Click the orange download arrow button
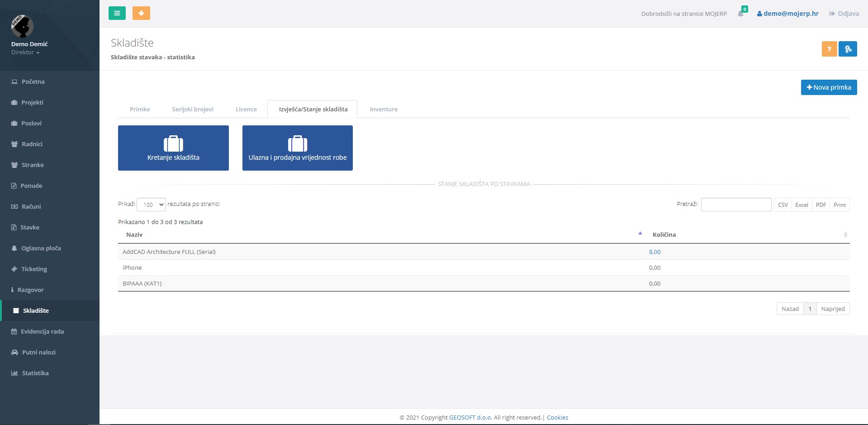Viewport: 868px width, 425px height. pyautogui.click(x=141, y=13)
